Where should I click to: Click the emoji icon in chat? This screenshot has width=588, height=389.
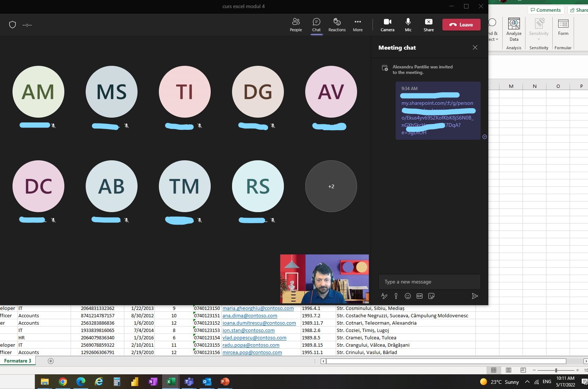pyautogui.click(x=407, y=296)
